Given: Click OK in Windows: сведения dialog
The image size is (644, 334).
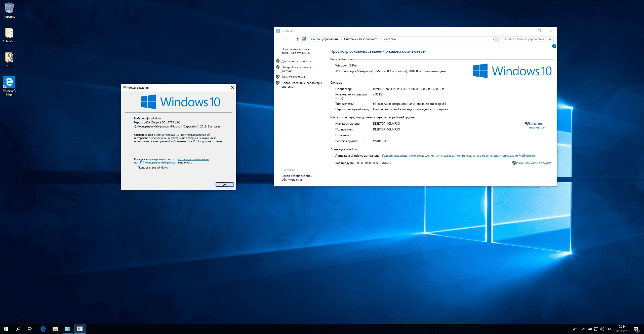Looking at the screenshot, I should click(224, 185).
